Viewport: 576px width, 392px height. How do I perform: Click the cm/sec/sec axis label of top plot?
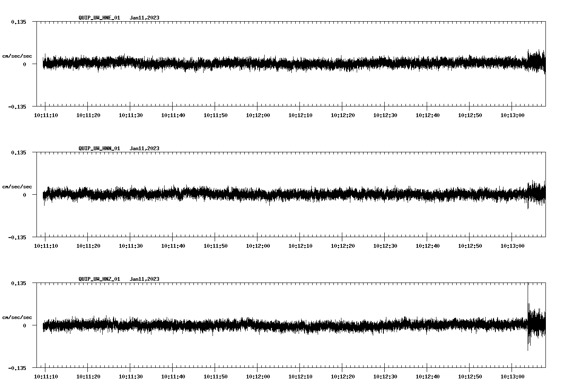(17, 56)
